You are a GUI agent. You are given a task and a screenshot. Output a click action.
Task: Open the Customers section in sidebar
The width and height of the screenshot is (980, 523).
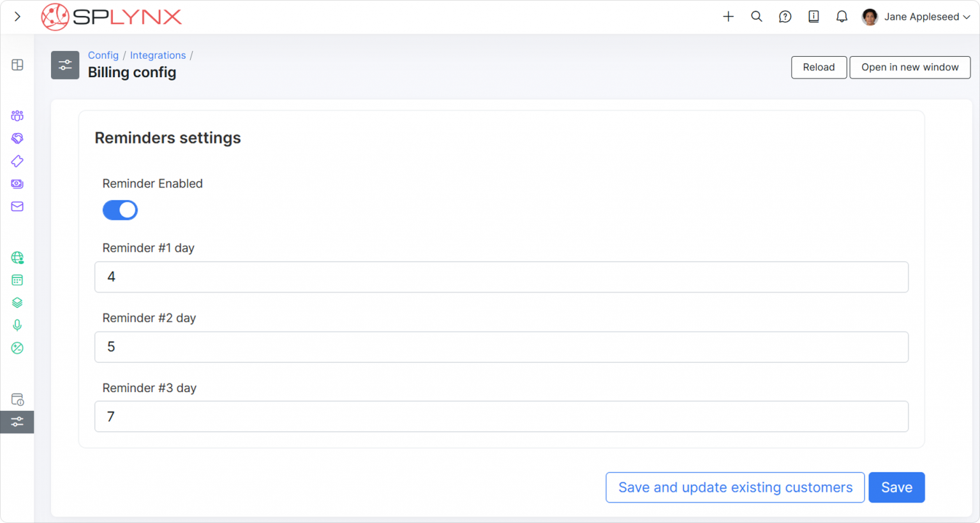[17, 115]
